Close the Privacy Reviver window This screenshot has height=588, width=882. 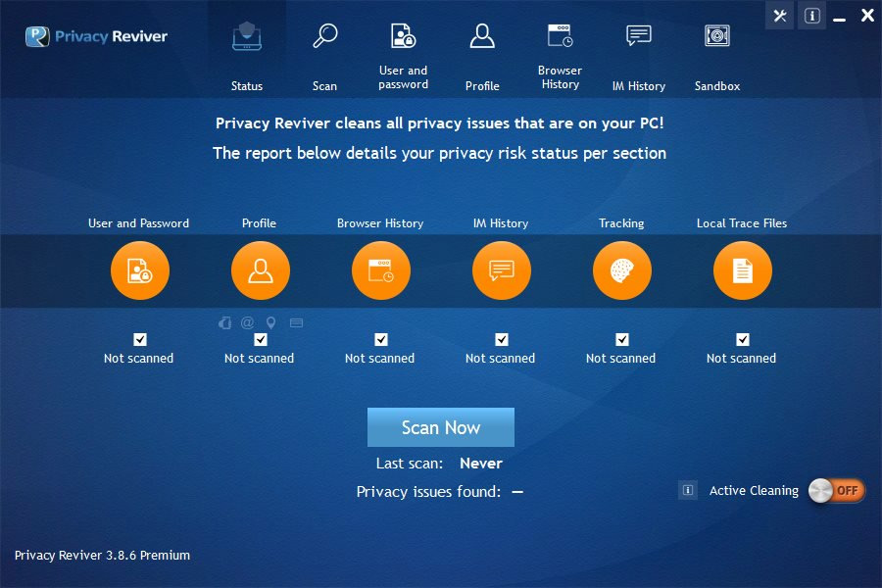pyautogui.click(x=867, y=16)
